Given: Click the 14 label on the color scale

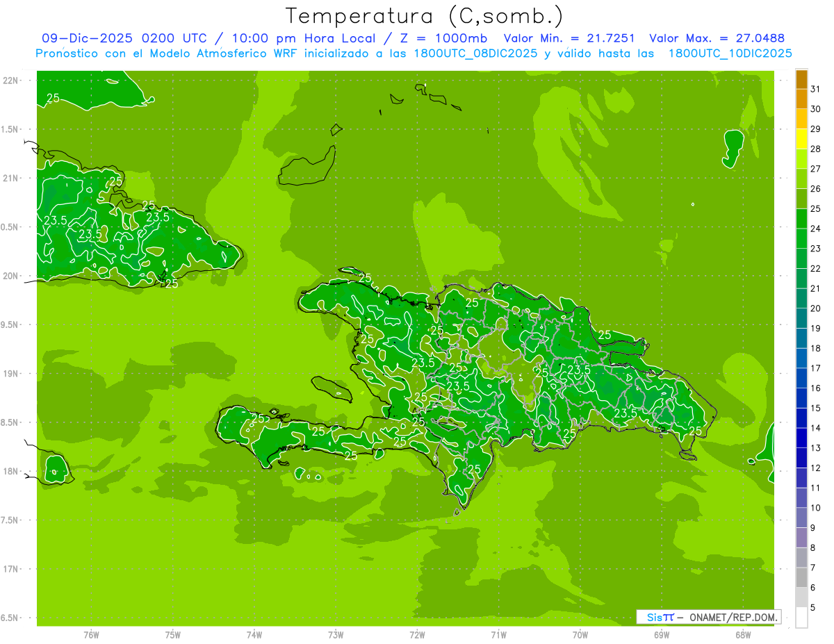Looking at the screenshot, I should point(816,428).
